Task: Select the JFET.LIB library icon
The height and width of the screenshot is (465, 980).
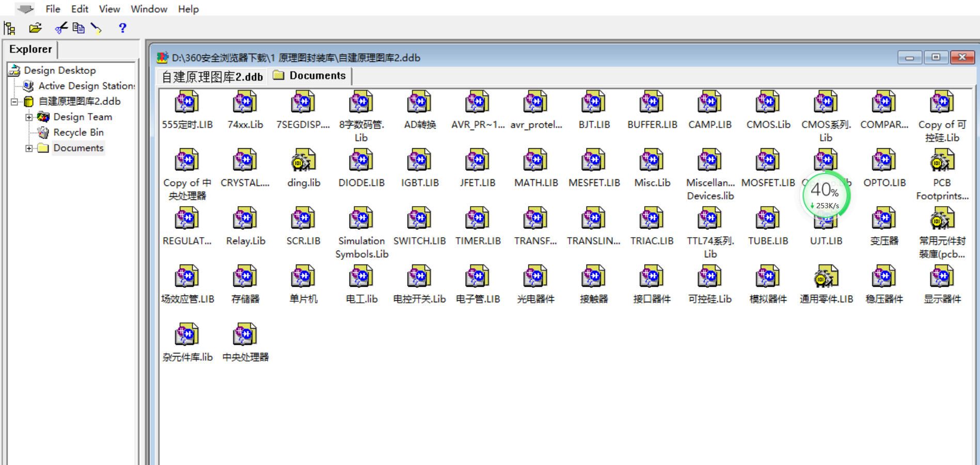Action: pyautogui.click(x=477, y=161)
